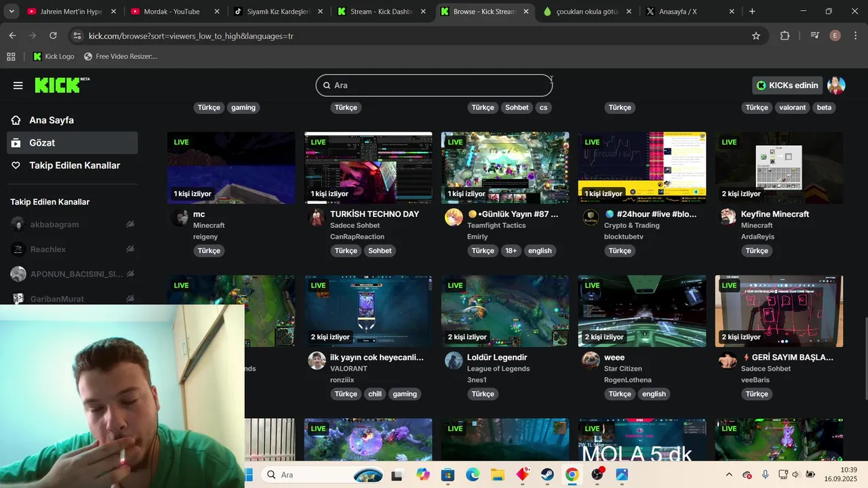Viewport: 868px width, 488px height.
Task: Click the Takip Edilen Kanallar heart icon
Action: [x=16, y=165]
